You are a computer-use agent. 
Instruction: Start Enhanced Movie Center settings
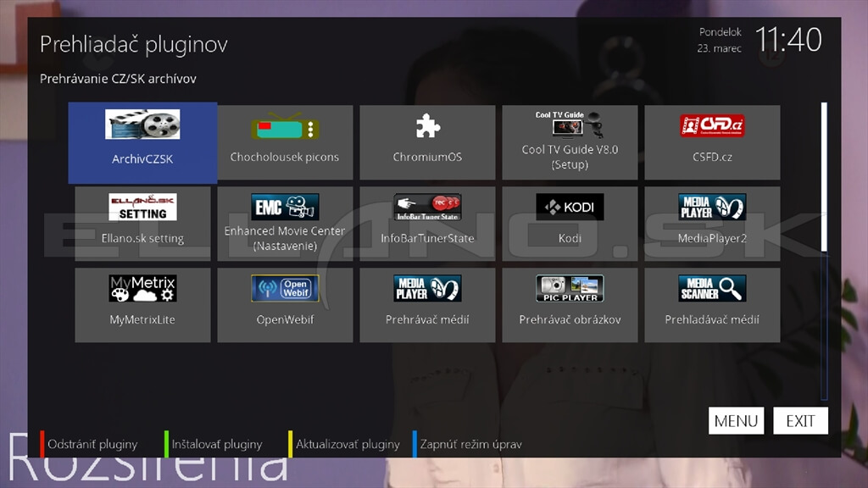pos(285,222)
